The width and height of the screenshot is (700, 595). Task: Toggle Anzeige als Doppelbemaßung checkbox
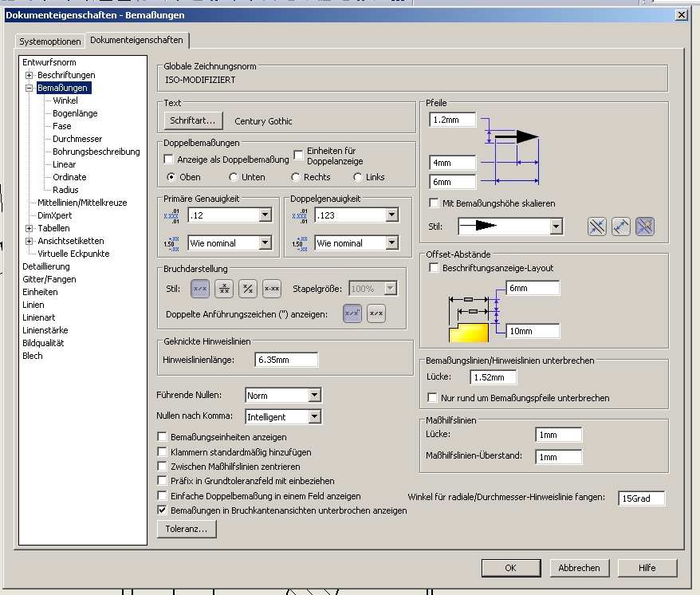coord(169,160)
